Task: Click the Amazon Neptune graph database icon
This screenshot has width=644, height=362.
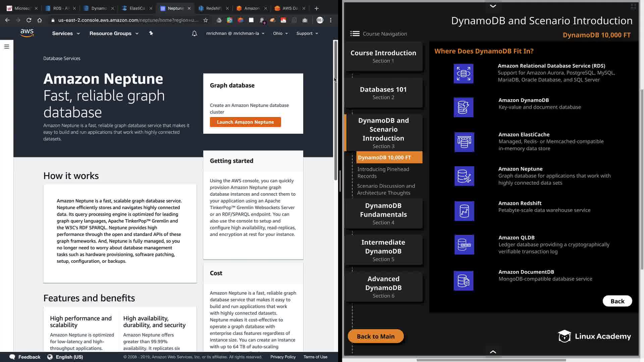Action: coord(464,176)
